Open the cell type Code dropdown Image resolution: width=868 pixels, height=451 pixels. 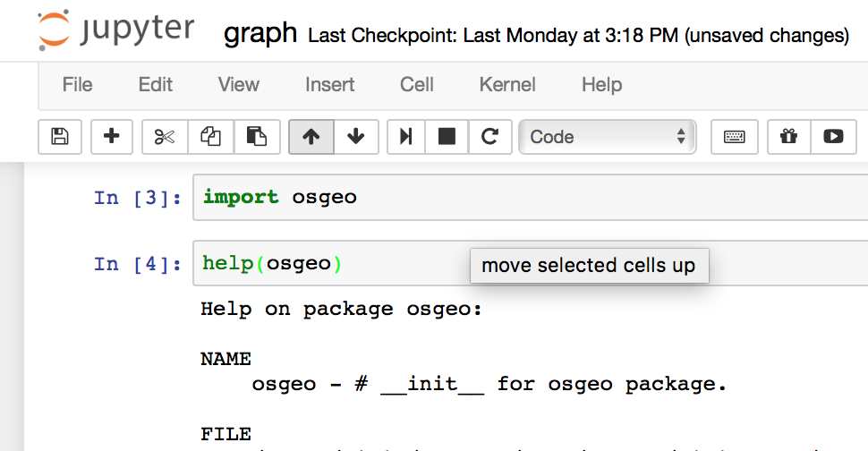(607, 137)
